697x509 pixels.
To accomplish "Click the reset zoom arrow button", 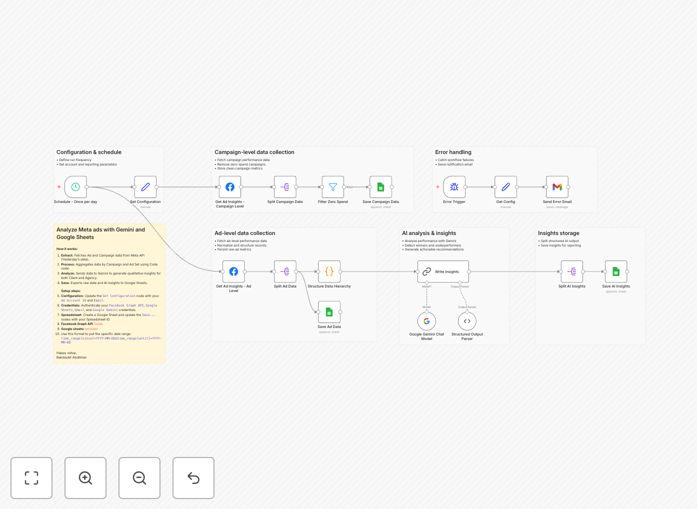I will point(193,478).
